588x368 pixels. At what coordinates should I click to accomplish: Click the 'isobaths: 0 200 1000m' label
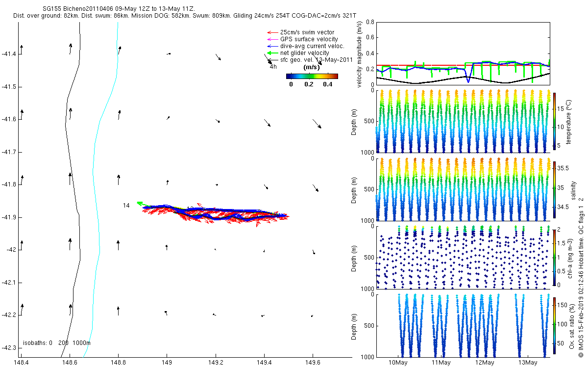(57, 343)
